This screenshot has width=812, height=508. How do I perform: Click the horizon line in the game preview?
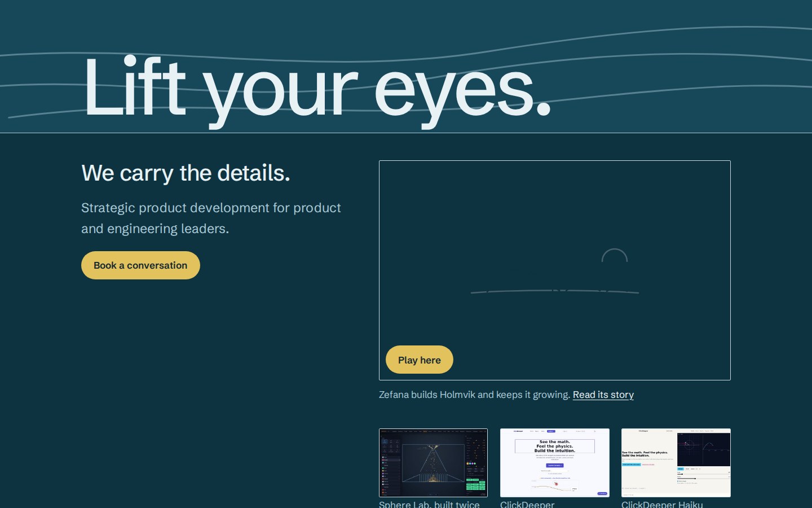pos(555,291)
